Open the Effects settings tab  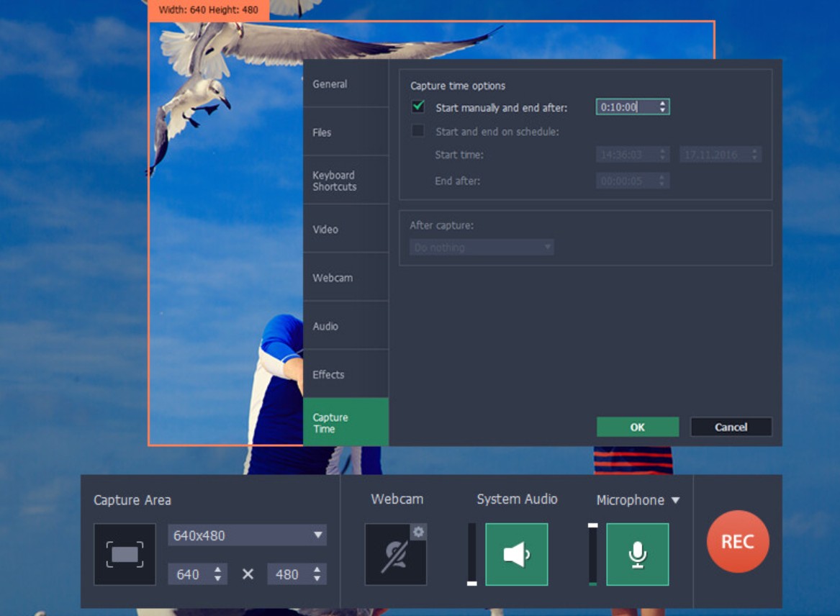point(346,374)
